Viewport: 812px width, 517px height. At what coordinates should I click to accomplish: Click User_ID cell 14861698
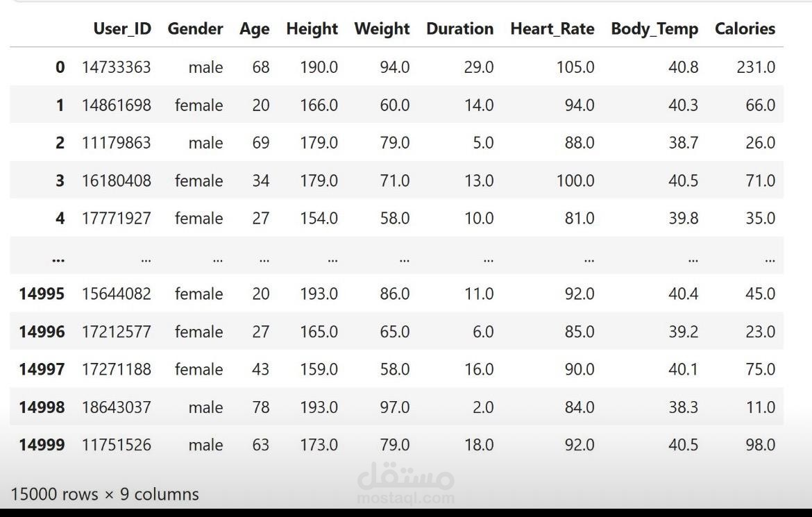pos(116,105)
